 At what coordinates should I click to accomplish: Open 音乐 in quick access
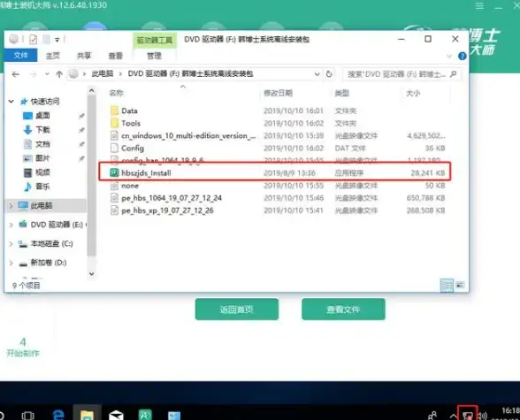[42, 187]
